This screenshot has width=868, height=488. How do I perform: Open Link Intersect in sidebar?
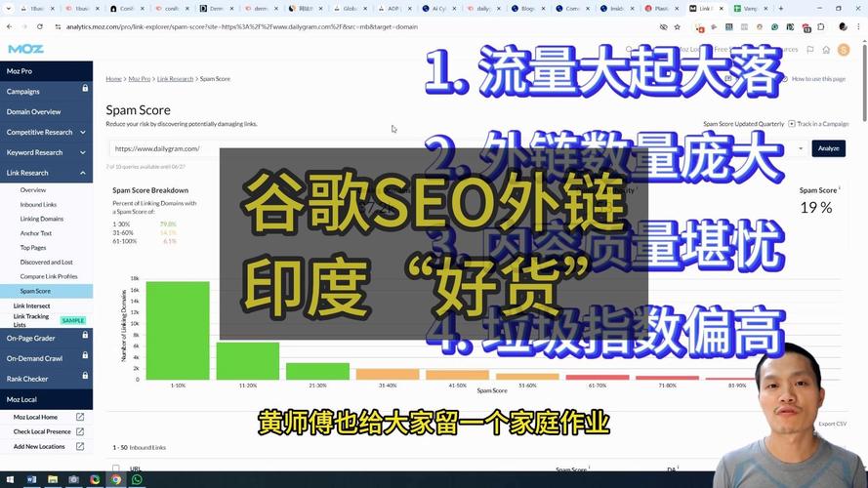pyautogui.click(x=31, y=305)
